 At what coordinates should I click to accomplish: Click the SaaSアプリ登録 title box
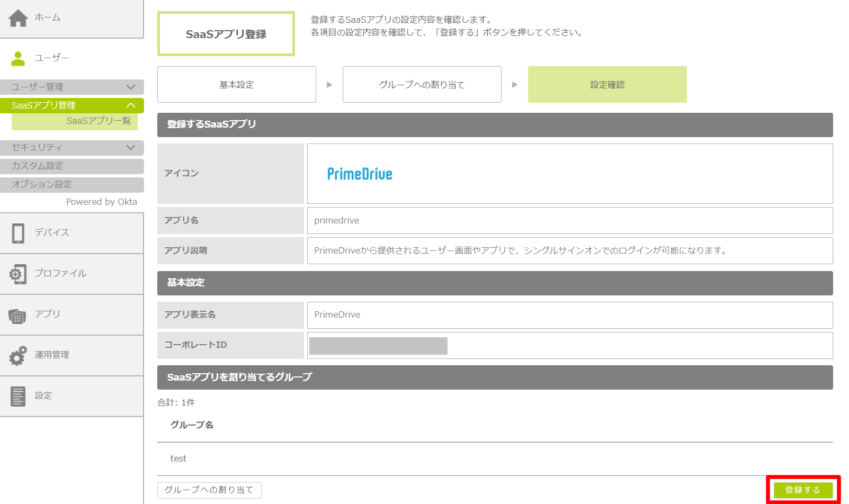tap(226, 34)
